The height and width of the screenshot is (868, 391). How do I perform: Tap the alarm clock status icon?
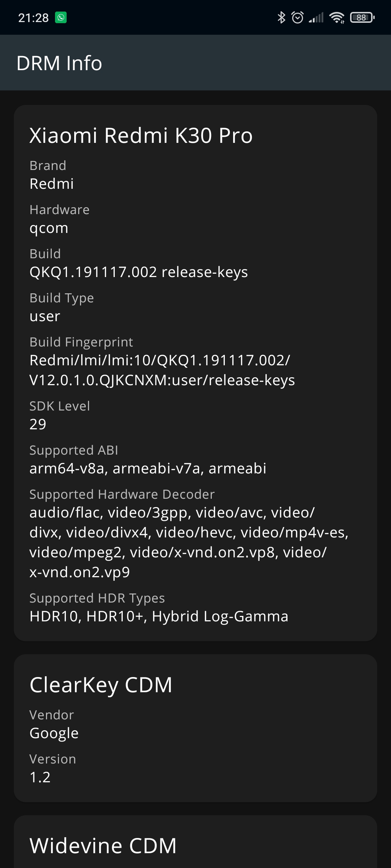(298, 17)
